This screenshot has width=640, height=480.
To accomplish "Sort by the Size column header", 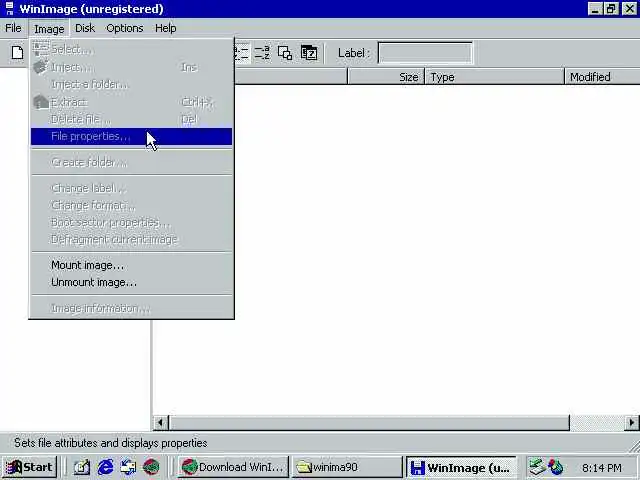I will tap(386, 77).
